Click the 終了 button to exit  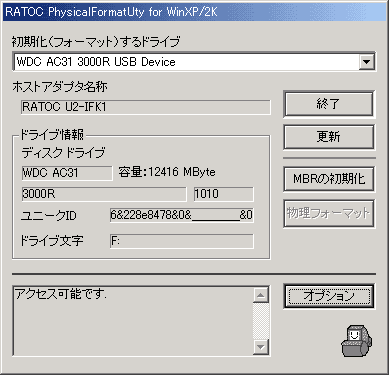[329, 104]
